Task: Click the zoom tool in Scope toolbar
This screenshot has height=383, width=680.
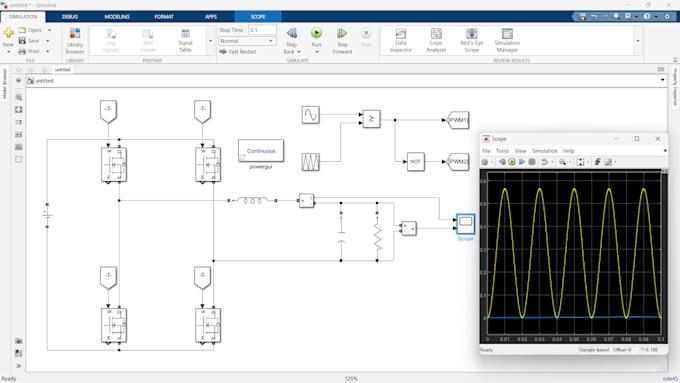Action: pyautogui.click(x=562, y=162)
